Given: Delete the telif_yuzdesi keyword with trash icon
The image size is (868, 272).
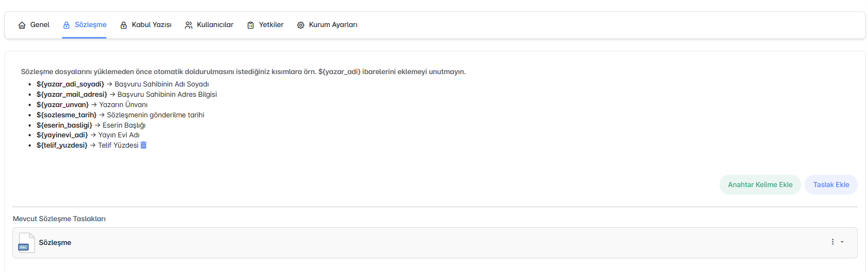Looking at the screenshot, I should [144, 145].
